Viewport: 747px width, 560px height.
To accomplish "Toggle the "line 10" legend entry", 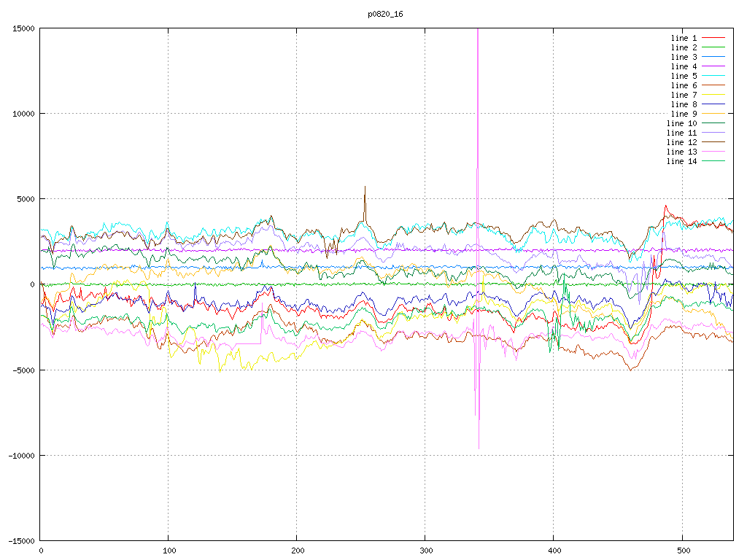I will pos(682,123).
